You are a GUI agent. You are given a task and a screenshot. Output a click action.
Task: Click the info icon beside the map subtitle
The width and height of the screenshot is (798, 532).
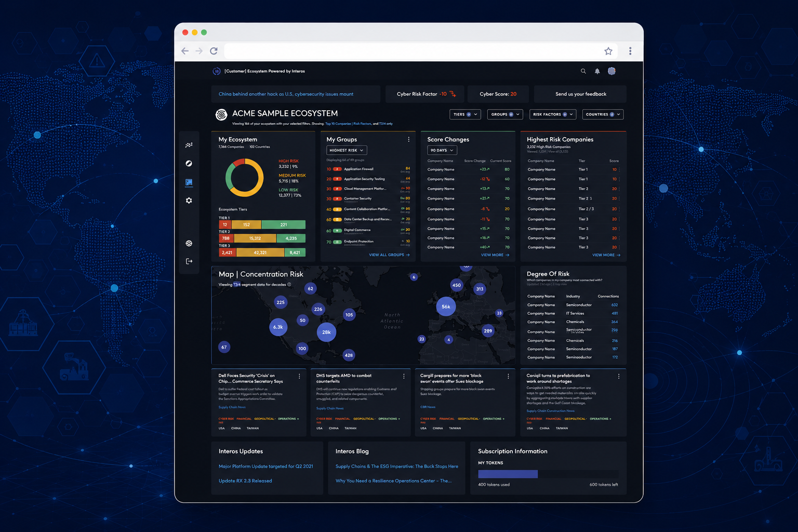pos(289,285)
